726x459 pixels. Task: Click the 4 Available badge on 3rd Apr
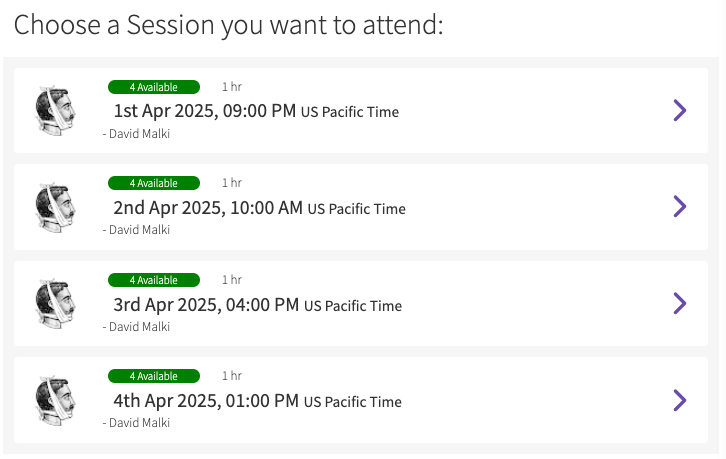[x=154, y=280]
